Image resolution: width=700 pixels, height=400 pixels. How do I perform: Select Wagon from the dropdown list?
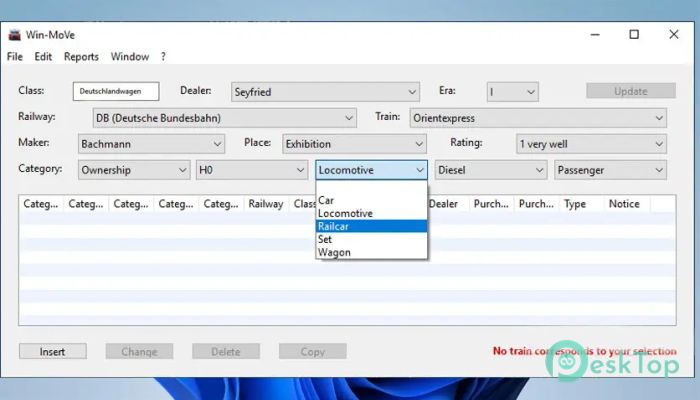tap(371, 252)
